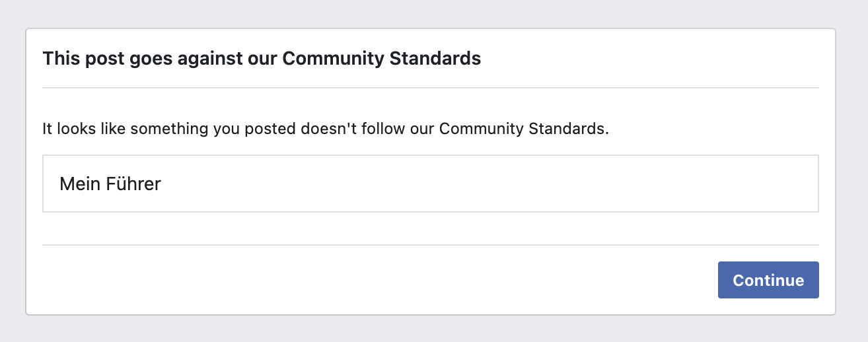Click the divider line below the heading

431,88
